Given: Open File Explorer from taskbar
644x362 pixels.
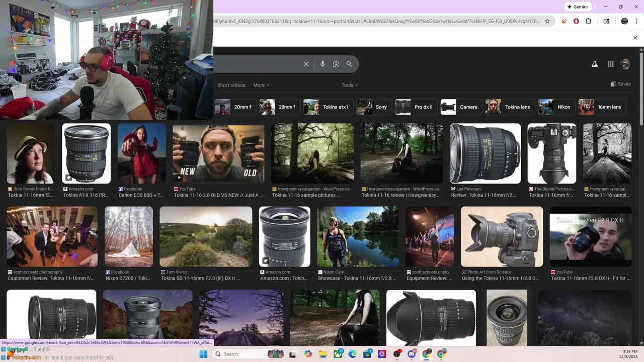Looking at the screenshot, I should click(x=323, y=354).
